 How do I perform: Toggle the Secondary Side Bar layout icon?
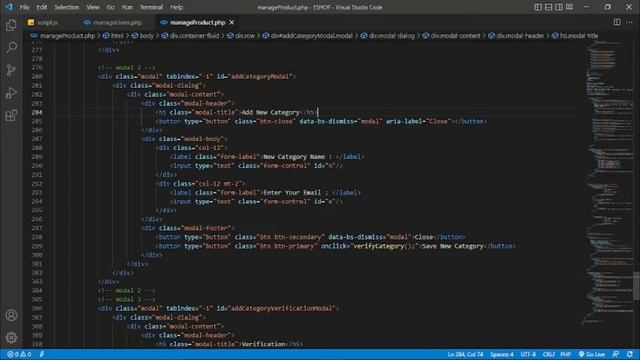tap(559, 7)
